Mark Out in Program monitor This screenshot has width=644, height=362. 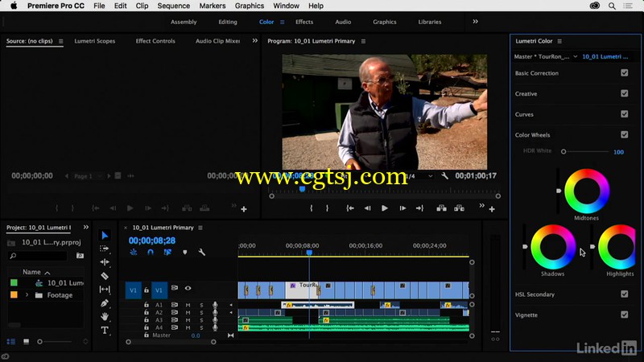(x=327, y=208)
